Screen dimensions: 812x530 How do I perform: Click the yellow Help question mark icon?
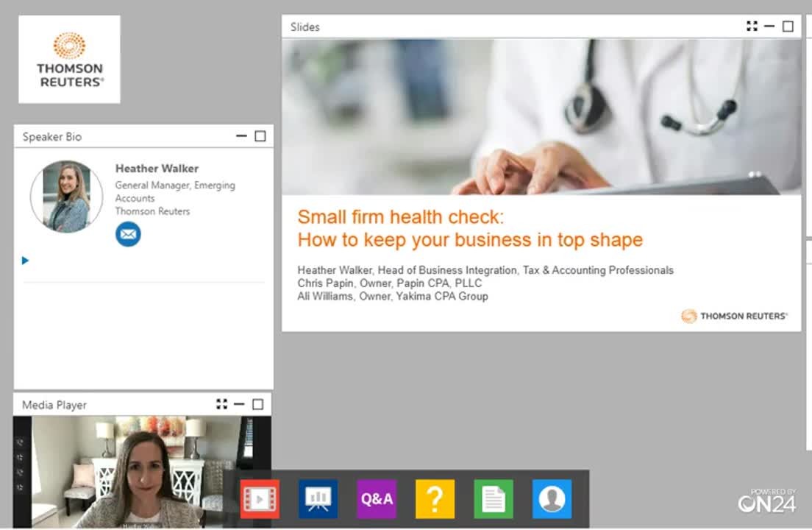point(435,499)
